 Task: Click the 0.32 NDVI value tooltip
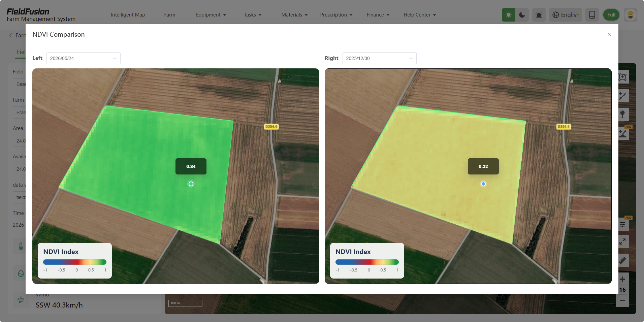(483, 166)
